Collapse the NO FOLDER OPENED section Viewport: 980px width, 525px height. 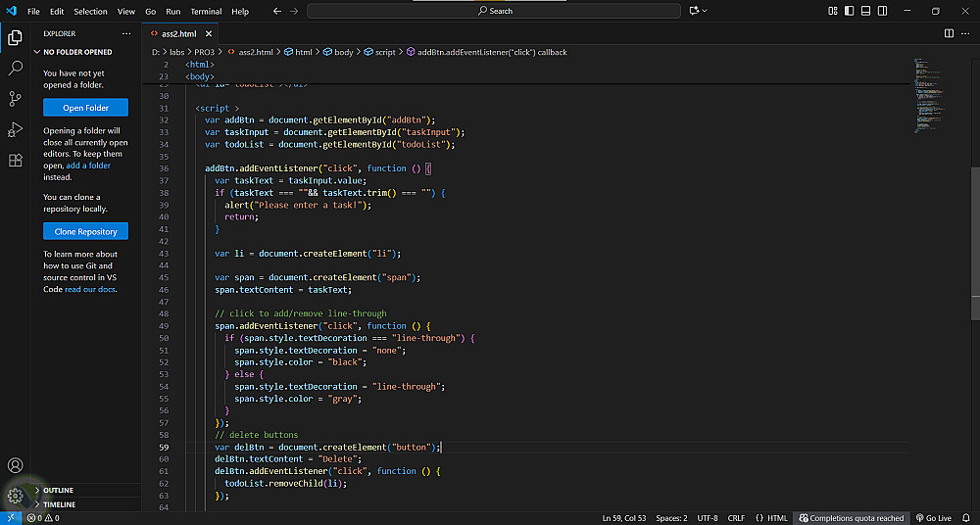click(77, 52)
